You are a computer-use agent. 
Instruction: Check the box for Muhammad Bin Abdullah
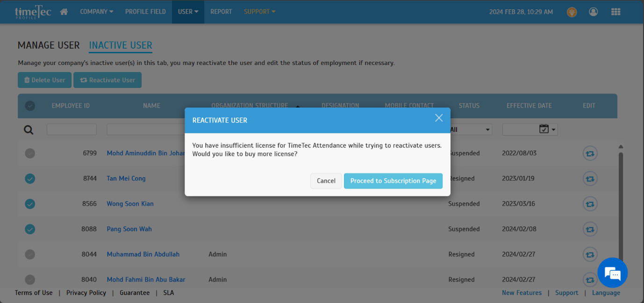click(x=30, y=254)
